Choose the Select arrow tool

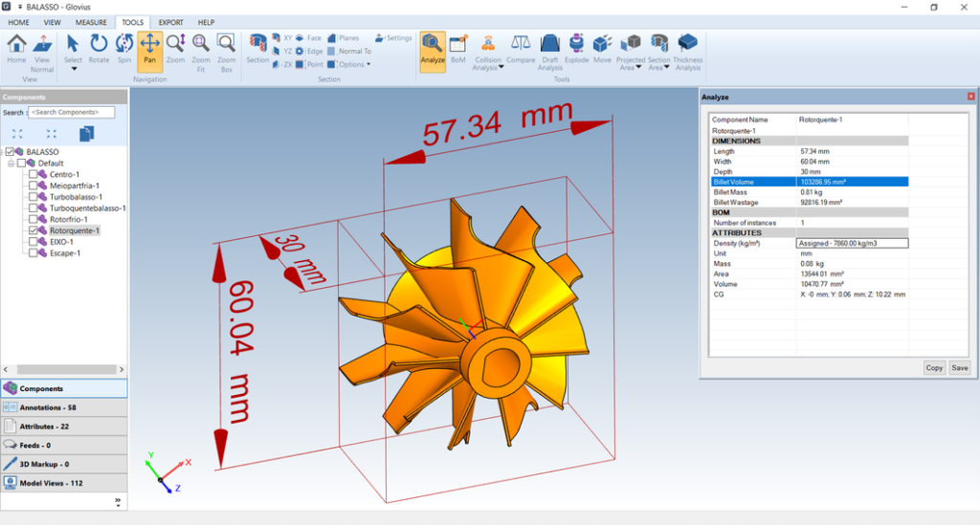pos(73,49)
